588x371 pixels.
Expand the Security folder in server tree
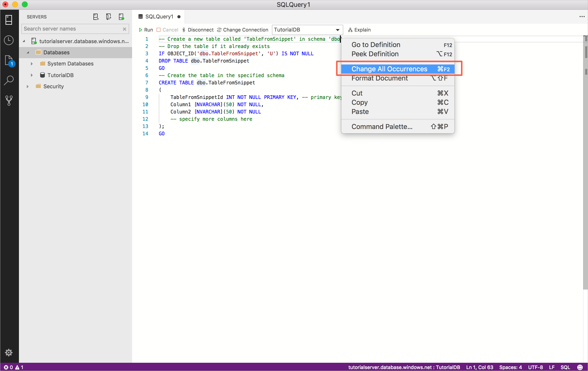27,86
